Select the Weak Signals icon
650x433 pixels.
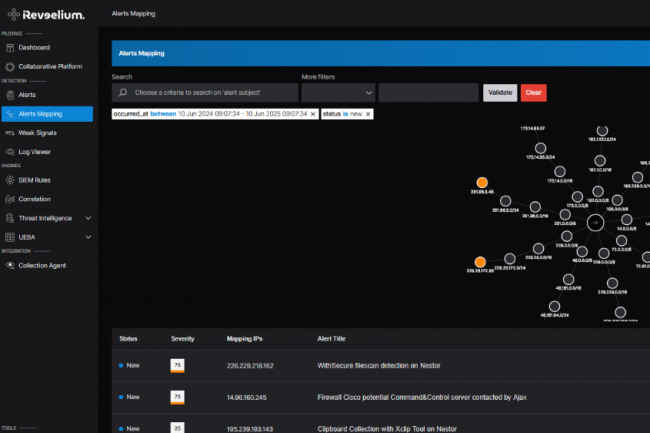[9, 132]
